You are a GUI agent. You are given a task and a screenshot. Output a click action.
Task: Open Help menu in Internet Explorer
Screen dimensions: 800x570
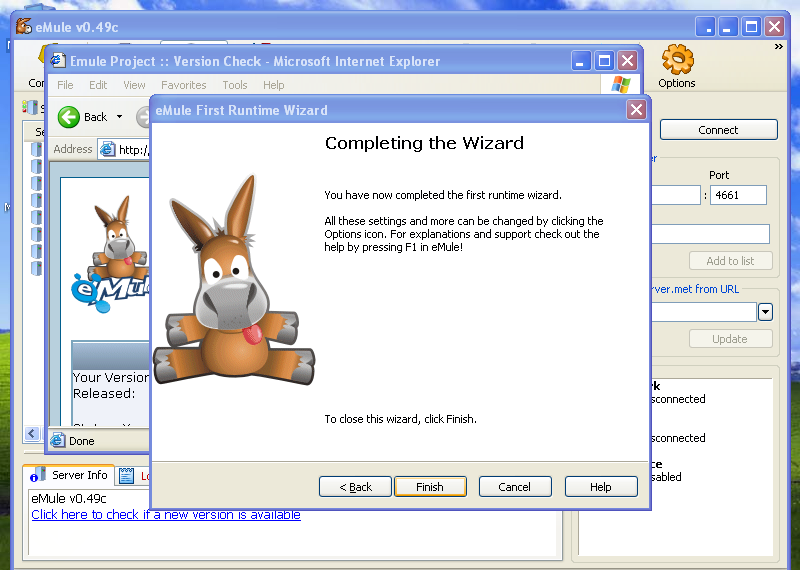pos(273,85)
